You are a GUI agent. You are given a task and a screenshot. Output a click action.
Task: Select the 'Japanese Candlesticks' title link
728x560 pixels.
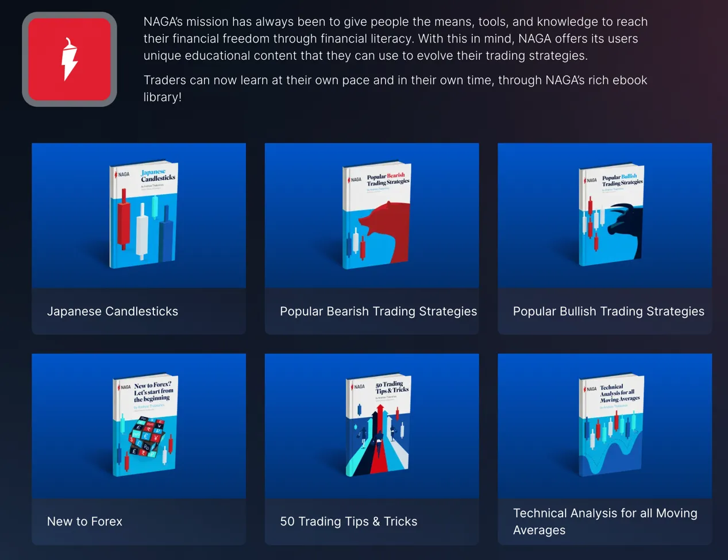(113, 311)
